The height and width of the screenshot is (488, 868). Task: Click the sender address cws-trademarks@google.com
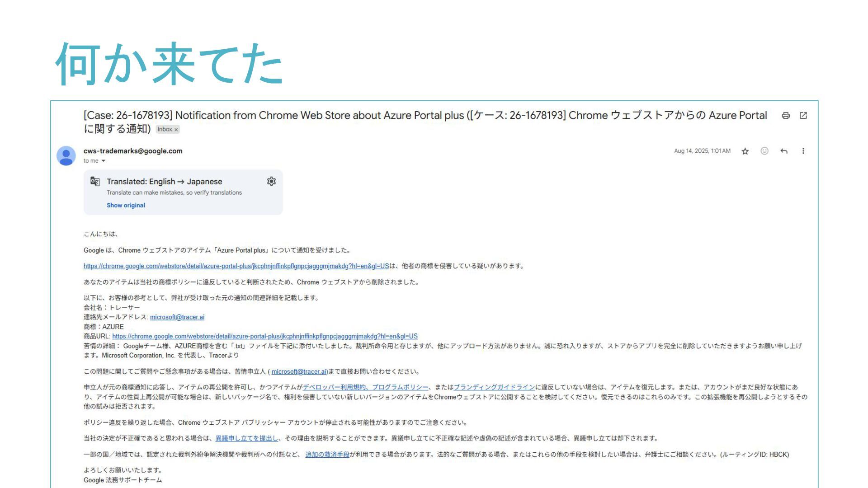pyautogui.click(x=133, y=151)
